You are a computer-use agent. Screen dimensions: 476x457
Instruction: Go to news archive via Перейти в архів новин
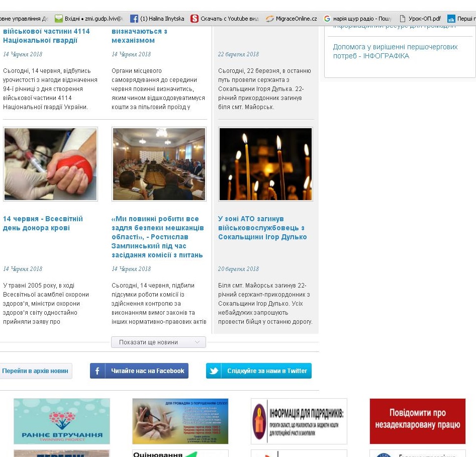pos(35,371)
